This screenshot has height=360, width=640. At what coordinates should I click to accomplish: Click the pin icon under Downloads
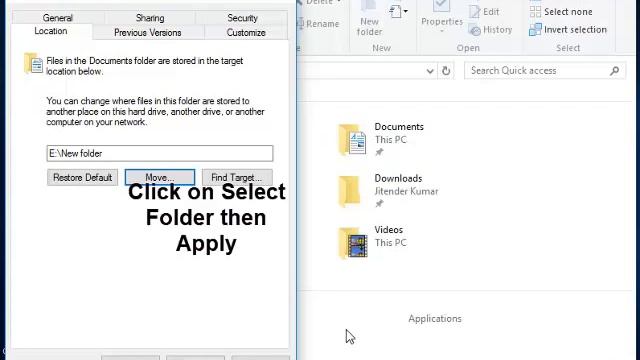click(x=379, y=203)
